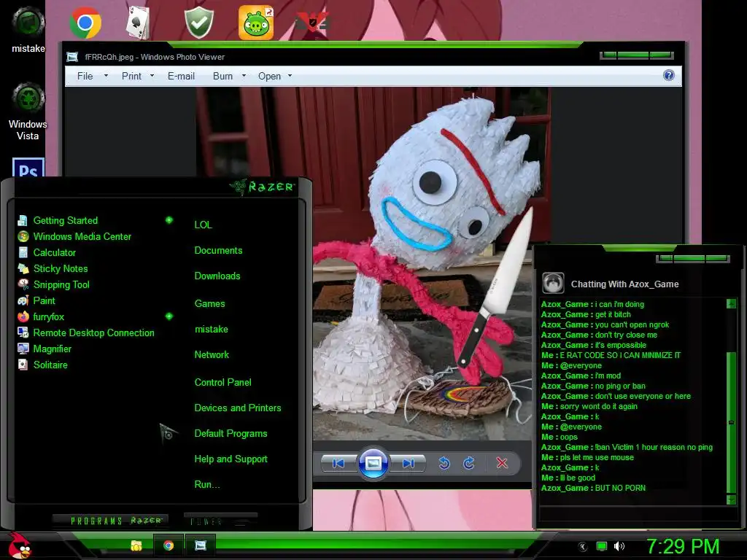Screen dimensions: 747x560
Task: Click the speaker volume tray icon
Action: (x=619, y=547)
